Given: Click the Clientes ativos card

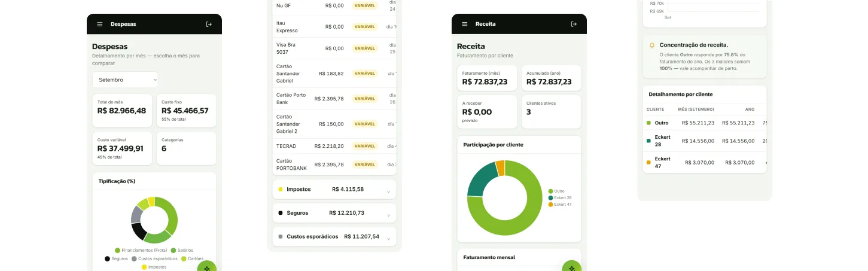Looking at the screenshot, I should click(x=551, y=112).
